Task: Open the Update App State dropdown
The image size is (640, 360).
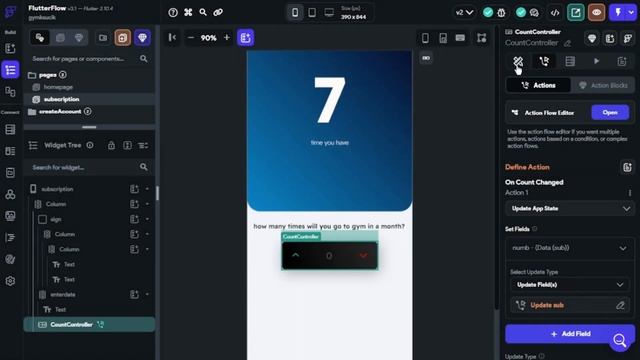Action: [x=570, y=209]
